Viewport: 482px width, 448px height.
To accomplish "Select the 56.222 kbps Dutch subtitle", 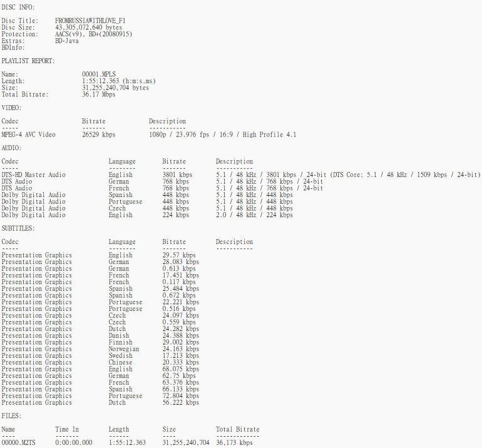I will click(x=181, y=403).
